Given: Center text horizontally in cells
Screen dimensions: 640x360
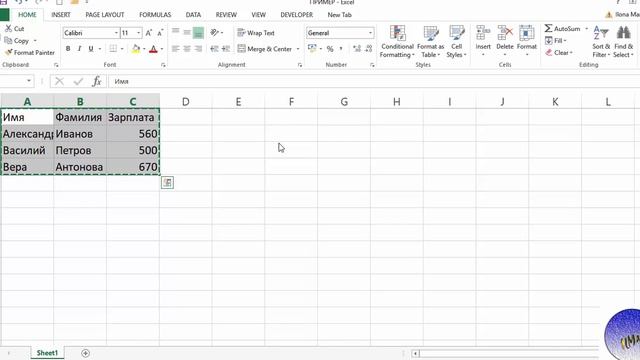Looking at the screenshot, I should point(187,49).
